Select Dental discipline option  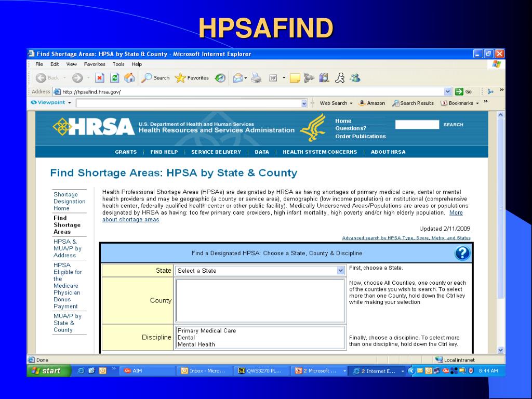[187, 338]
